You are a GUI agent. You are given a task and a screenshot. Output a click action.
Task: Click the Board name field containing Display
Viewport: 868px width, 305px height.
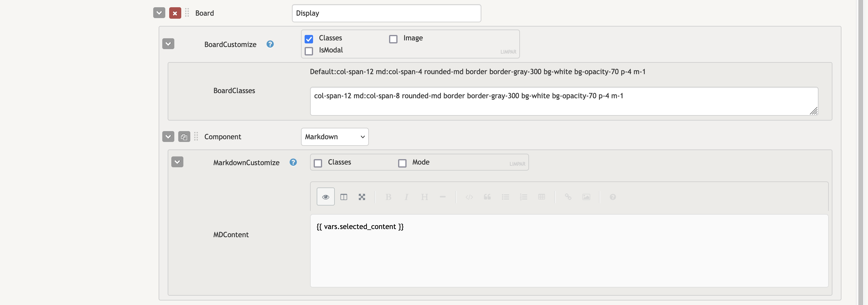(x=386, y=13)
